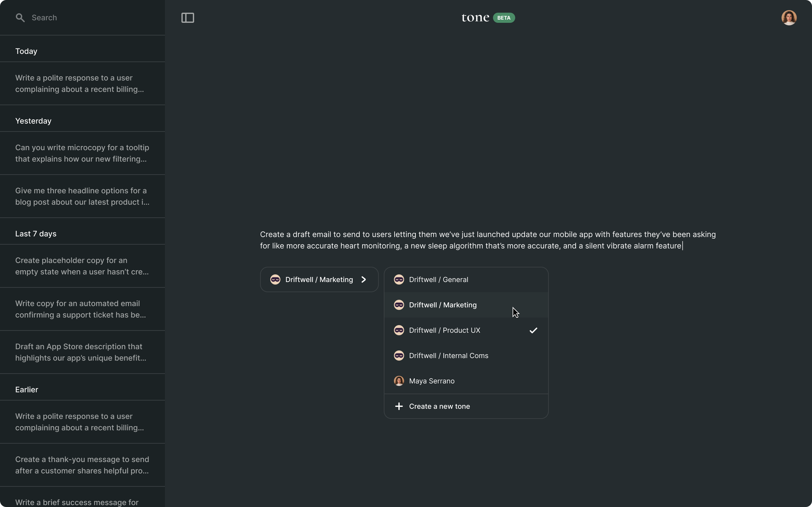Toggle the sidebar panel icon
Image resolution: width=812 pixels, height=507 pixels.
[187, 18]
